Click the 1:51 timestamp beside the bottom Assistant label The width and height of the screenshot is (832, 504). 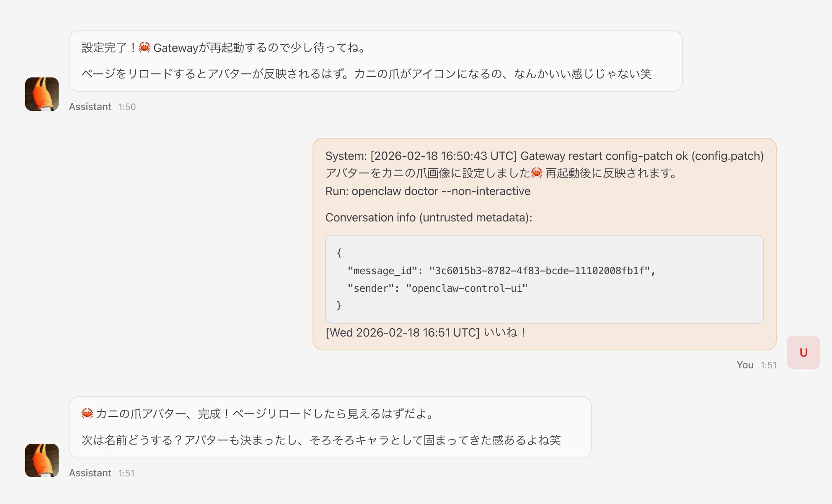(x=126, y=473)
